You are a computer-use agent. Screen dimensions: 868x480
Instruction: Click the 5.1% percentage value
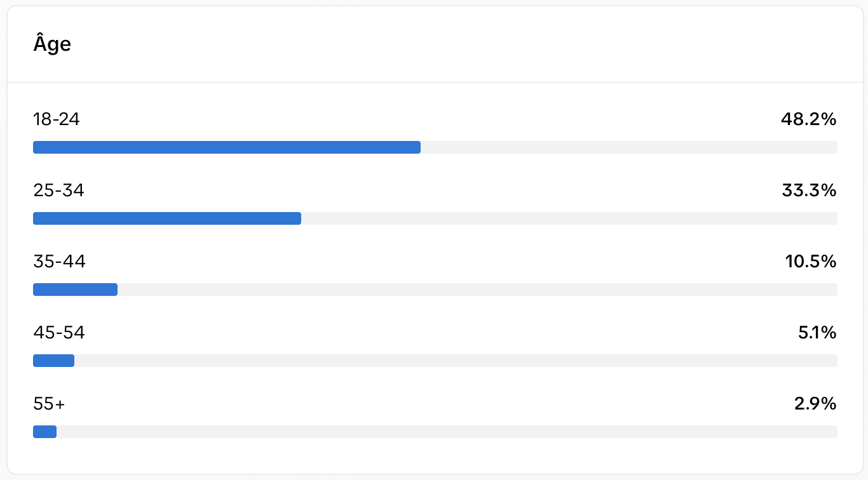[x=817, y=333]
